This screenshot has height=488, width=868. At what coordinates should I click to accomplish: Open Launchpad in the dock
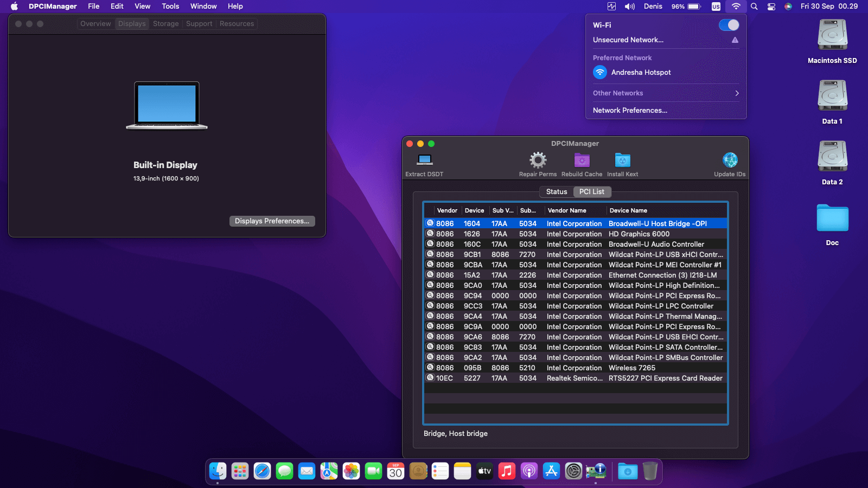(240, 471)
